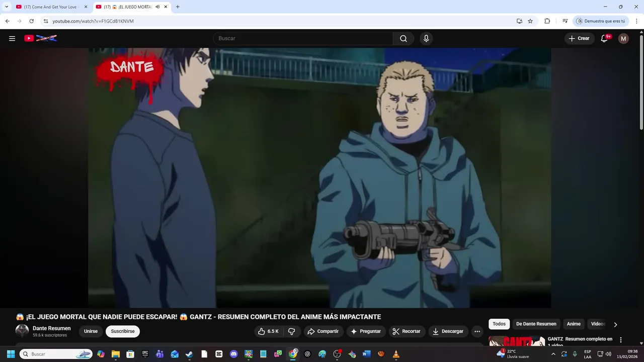Image resolution: width=644 pixels, height=362 pixels.
Task: Open Windows Start menu
Action: tap(11, 354)
